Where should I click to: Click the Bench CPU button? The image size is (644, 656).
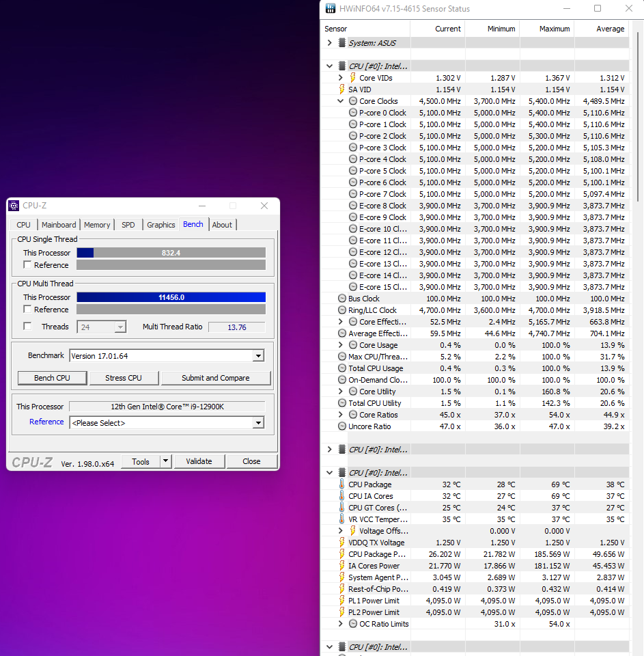tap(53, 378)
